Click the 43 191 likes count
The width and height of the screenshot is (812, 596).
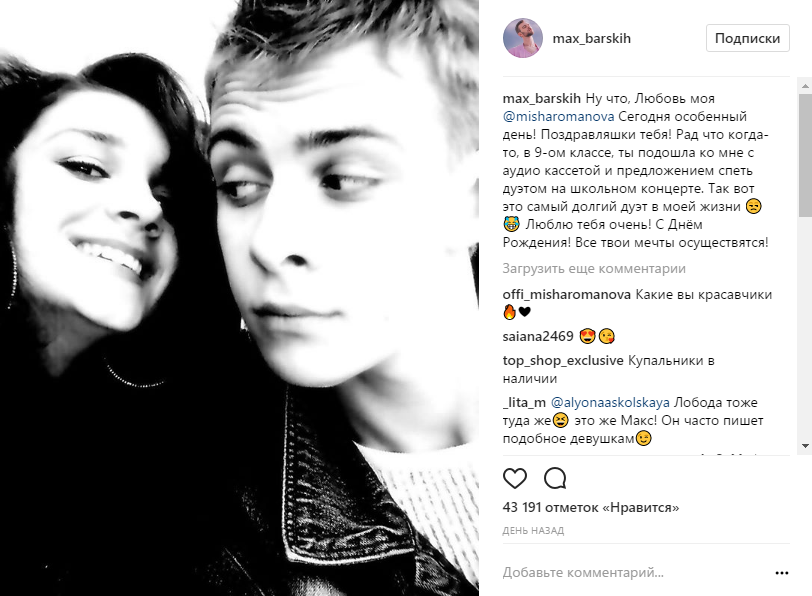point(590,507)
